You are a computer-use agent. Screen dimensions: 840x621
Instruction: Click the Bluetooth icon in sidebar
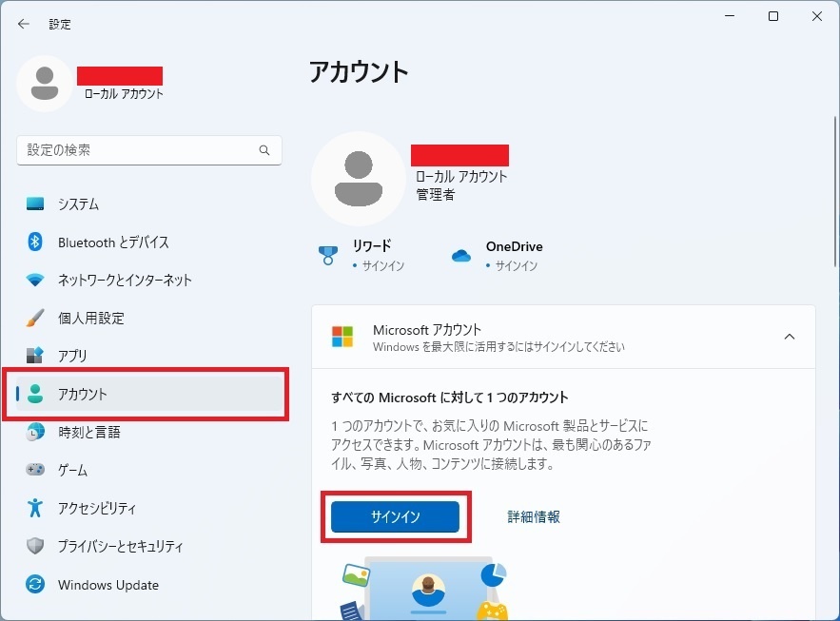[35, 242]
